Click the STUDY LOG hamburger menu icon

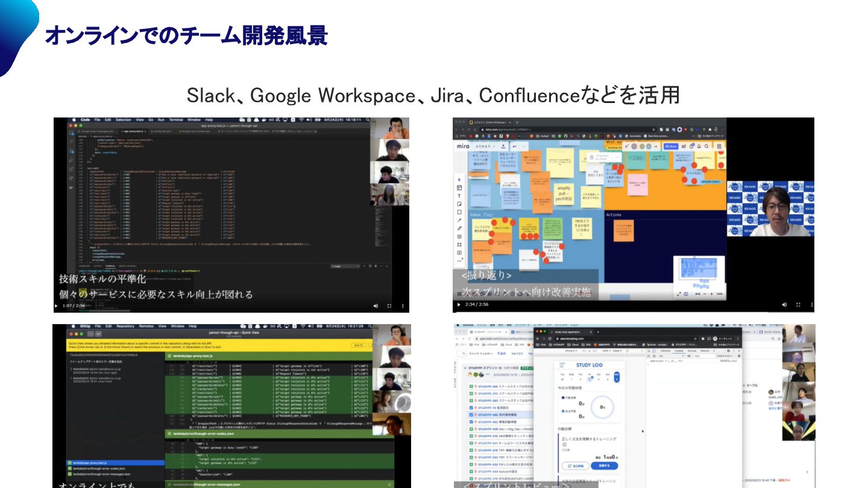point(562,365)
